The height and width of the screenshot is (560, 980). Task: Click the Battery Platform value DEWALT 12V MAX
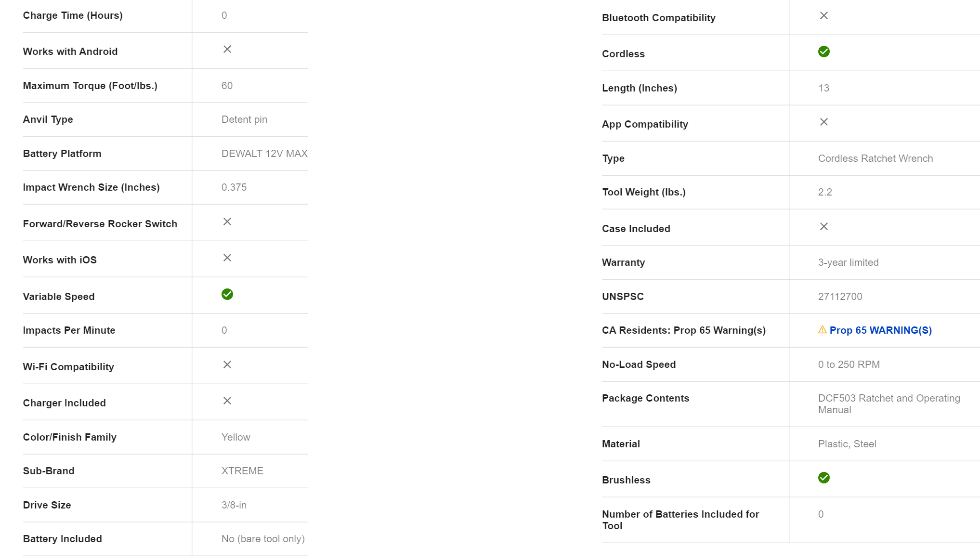(x=264, y=154)
